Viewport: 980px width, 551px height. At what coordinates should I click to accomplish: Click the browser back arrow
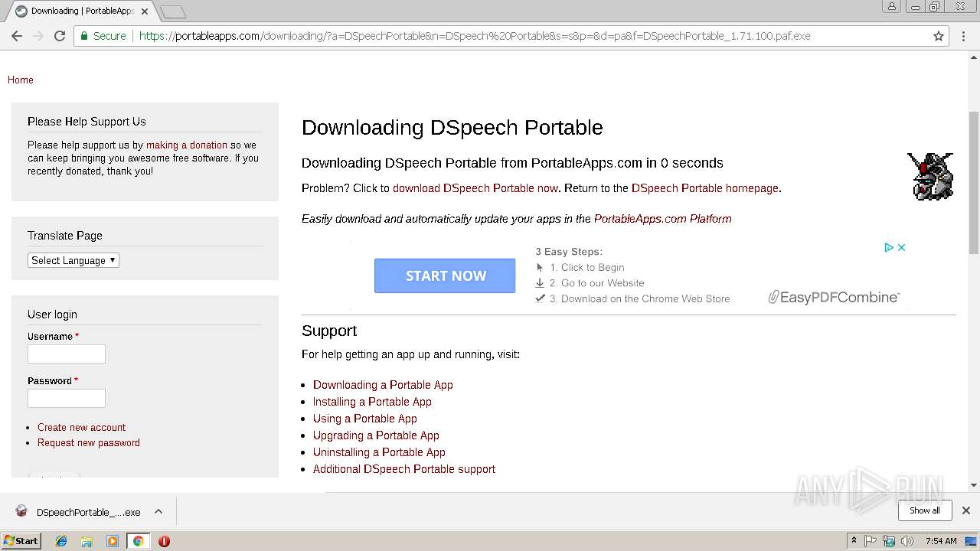click(17, 36)
